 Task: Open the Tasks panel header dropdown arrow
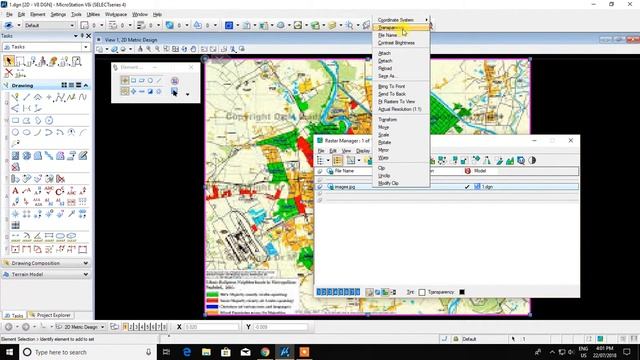point(76,36)
